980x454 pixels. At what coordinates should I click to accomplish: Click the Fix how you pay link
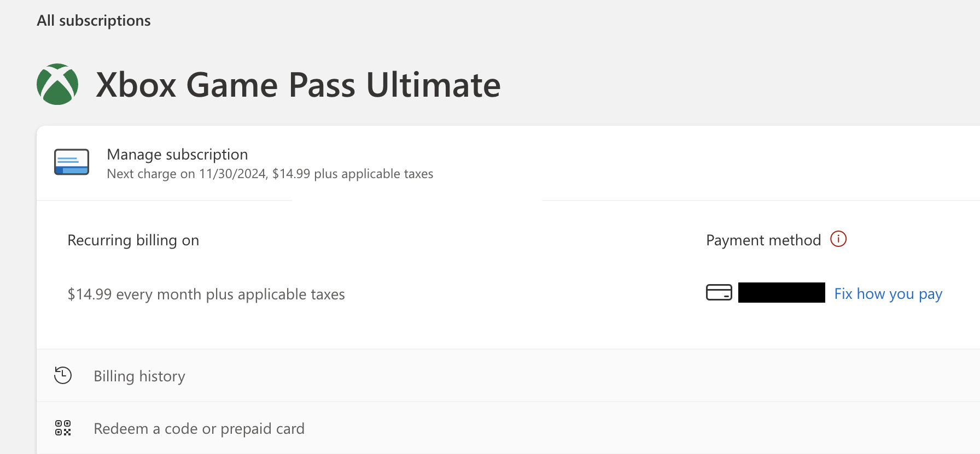click(888, 294)
